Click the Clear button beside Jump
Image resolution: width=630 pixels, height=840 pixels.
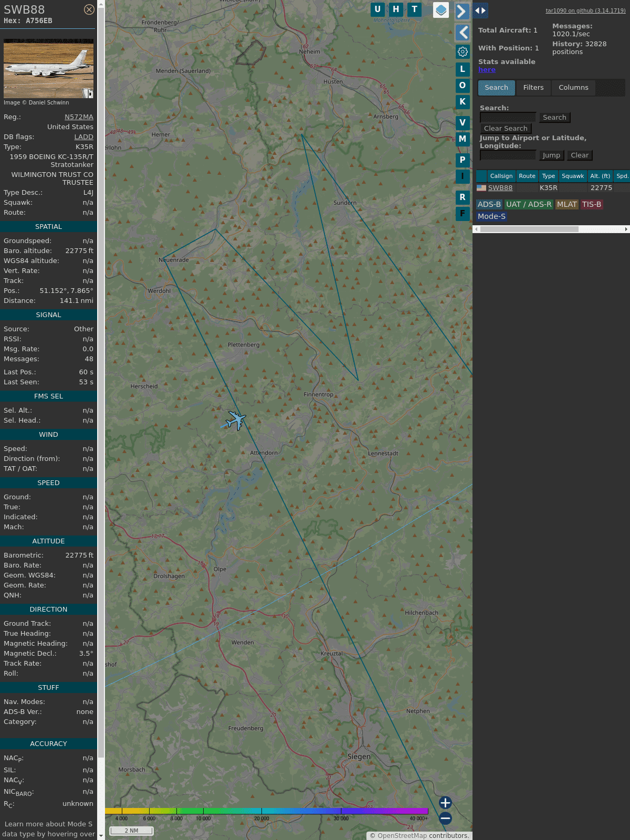[580, 155]
